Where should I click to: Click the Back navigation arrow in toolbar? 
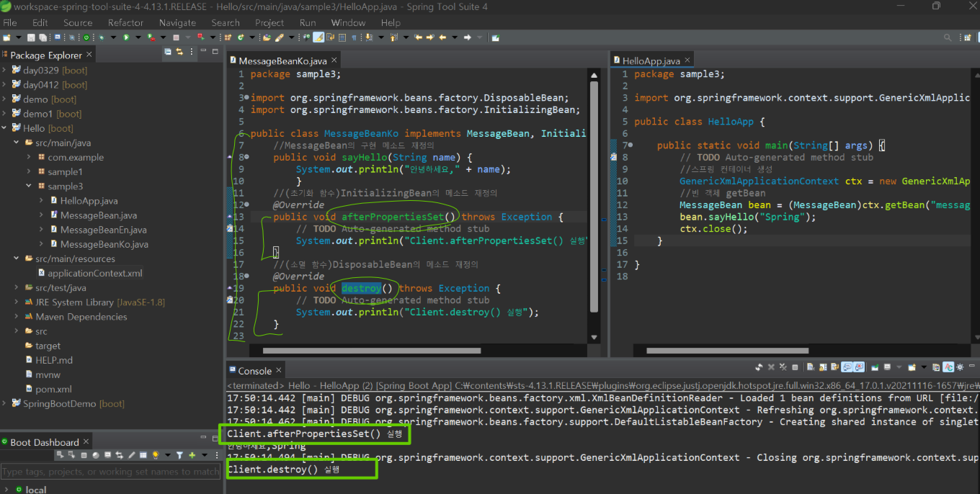[x=442, y=37]
